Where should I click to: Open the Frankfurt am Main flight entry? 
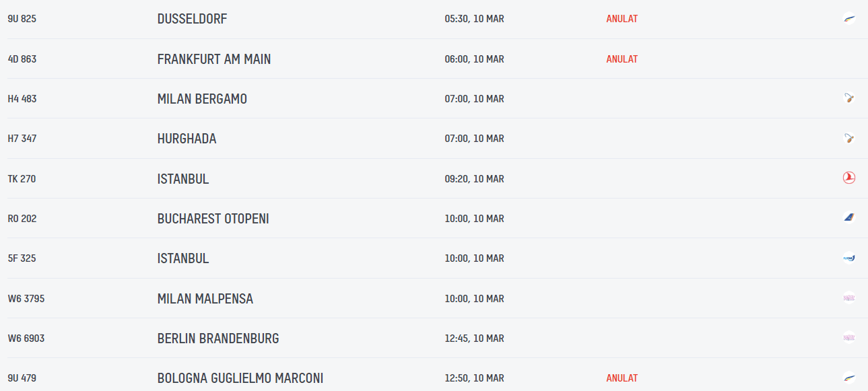[213, 59]
